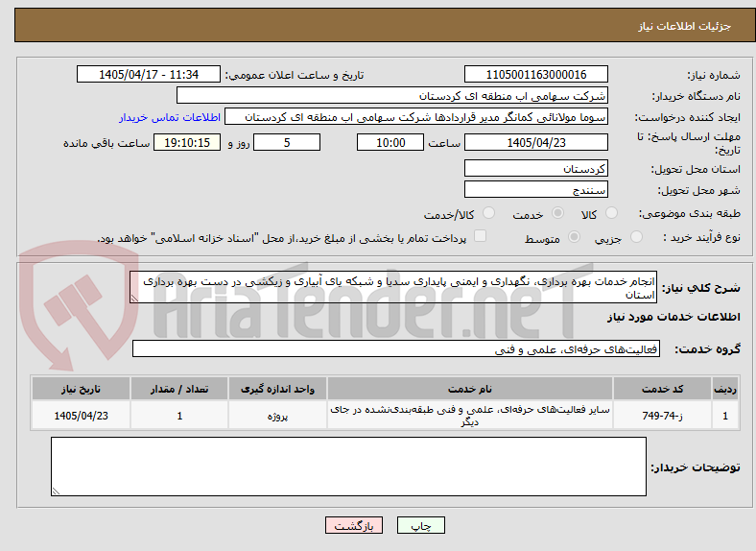
Task: Click the announcement date field 1405/04/17 - 11:34
Action: coord(149,74)
